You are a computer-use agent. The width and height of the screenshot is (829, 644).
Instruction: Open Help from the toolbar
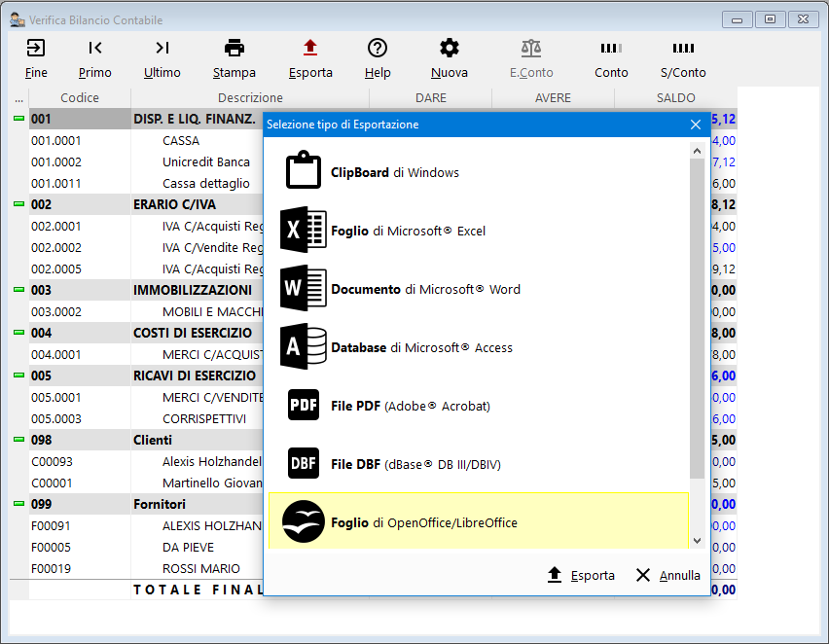coord(378,48)
